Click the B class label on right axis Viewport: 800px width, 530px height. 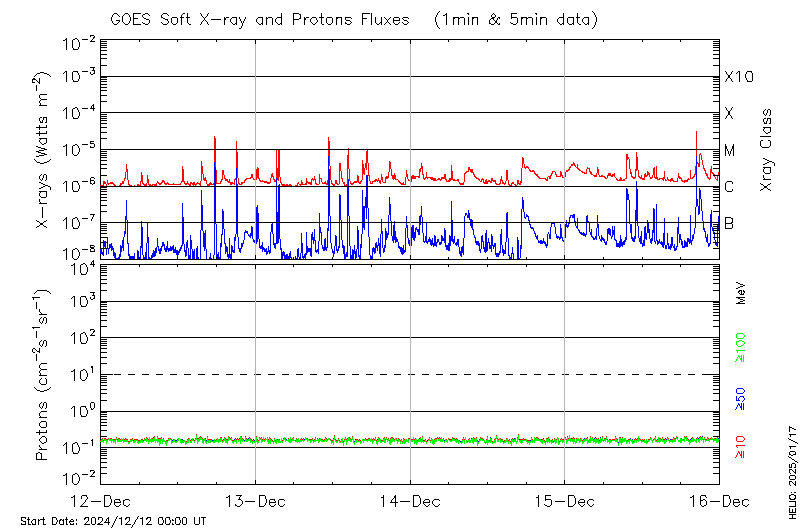click(x=729, y=223)
